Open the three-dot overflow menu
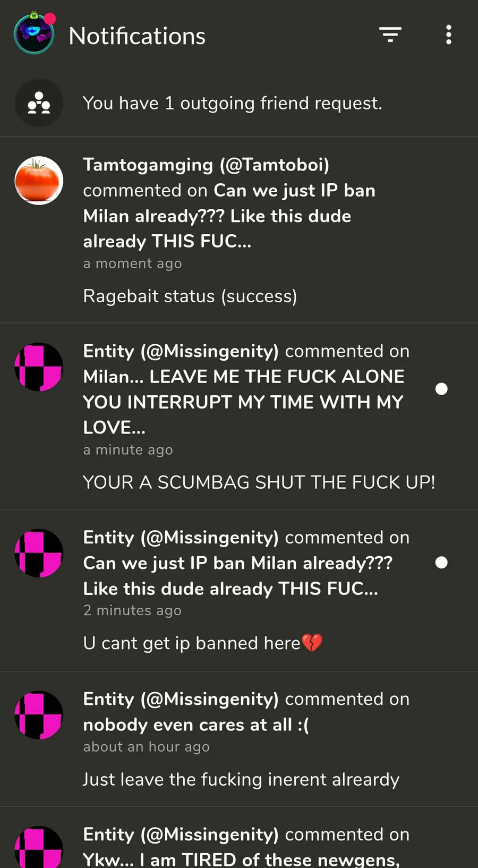The image size is (478, 868). (x=449, y=35)
